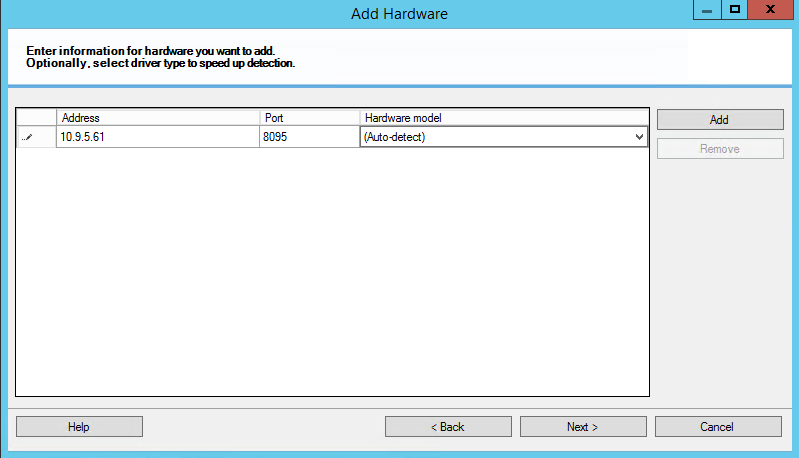Click the Port column header
This screenshot has width=799, height=458.
coord(309,118)
